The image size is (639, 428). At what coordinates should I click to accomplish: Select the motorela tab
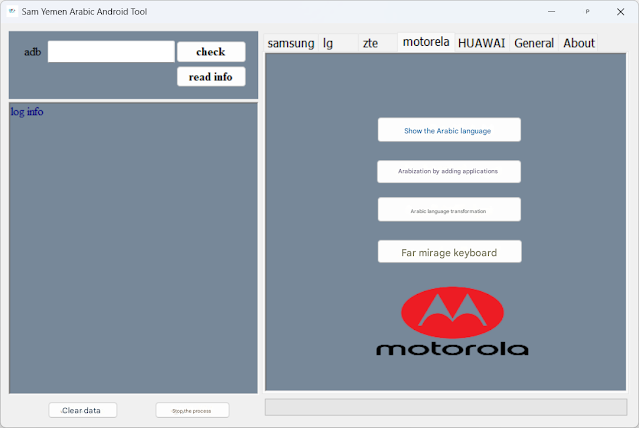click(426, 42)
